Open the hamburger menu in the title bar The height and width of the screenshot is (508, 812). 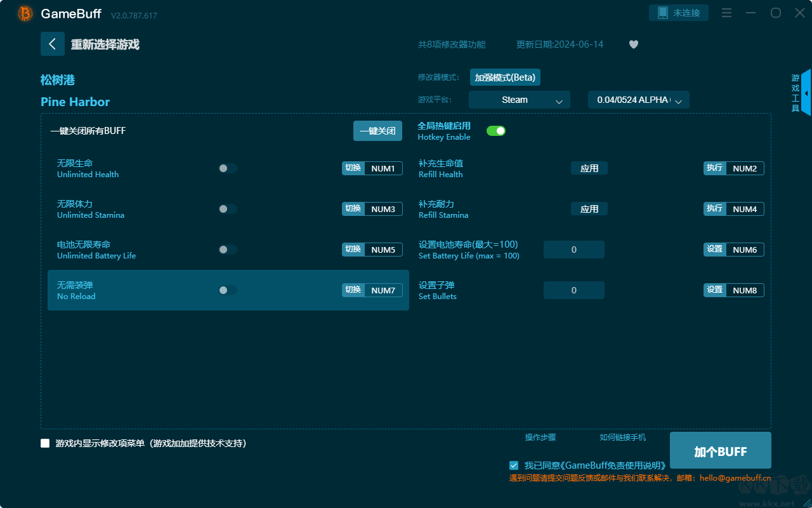(x=727, y=13)
